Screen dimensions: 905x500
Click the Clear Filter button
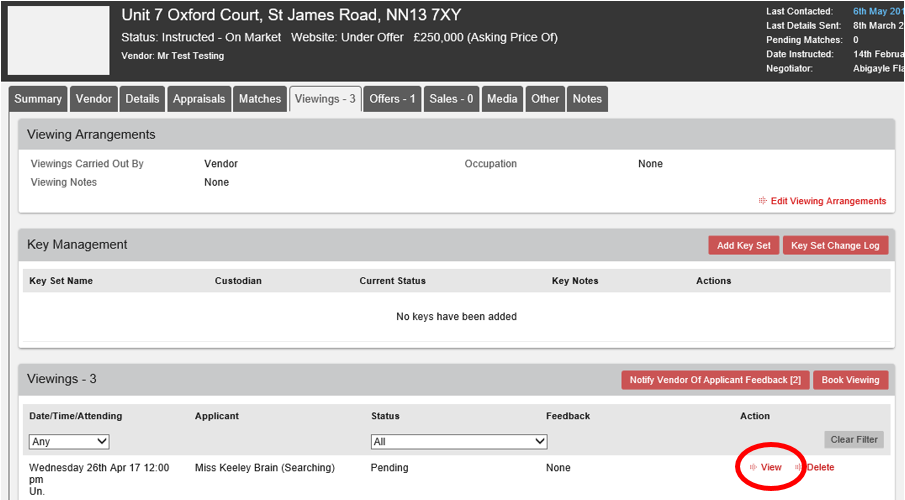point(854,439)
